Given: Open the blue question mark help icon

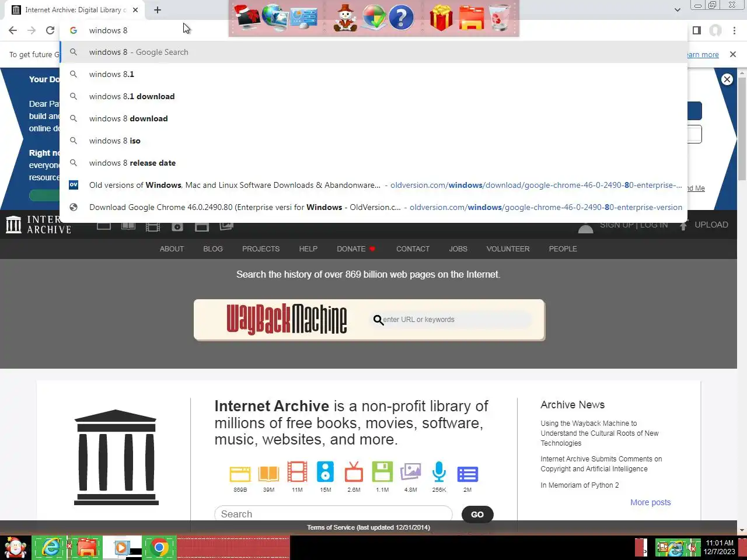Looking at the screenshot, I should (x=401, y=17).
